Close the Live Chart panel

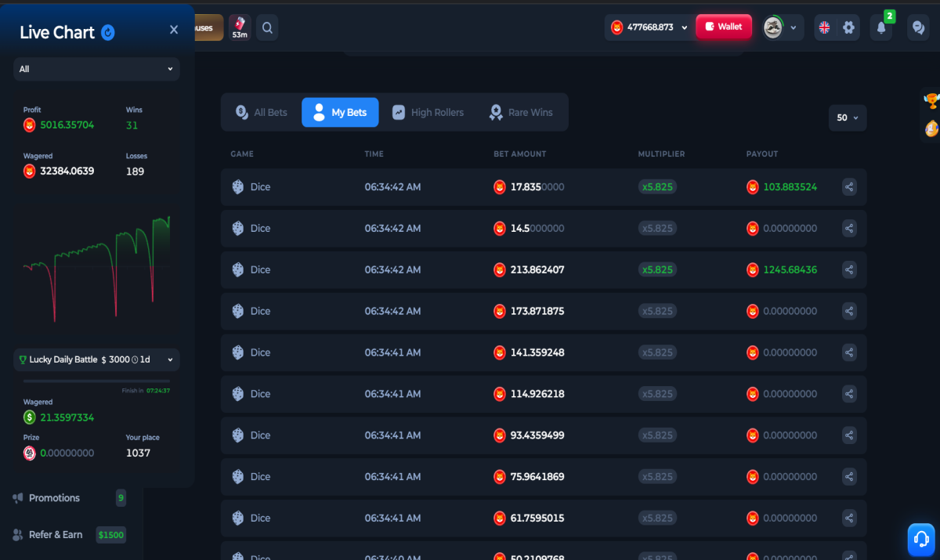pyautogui.click(x=174, y=30)
